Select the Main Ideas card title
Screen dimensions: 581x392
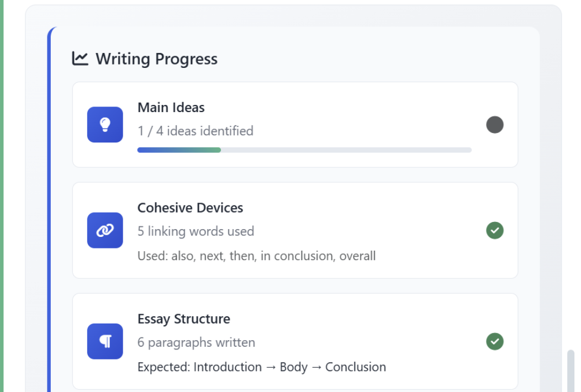point(171,108)
